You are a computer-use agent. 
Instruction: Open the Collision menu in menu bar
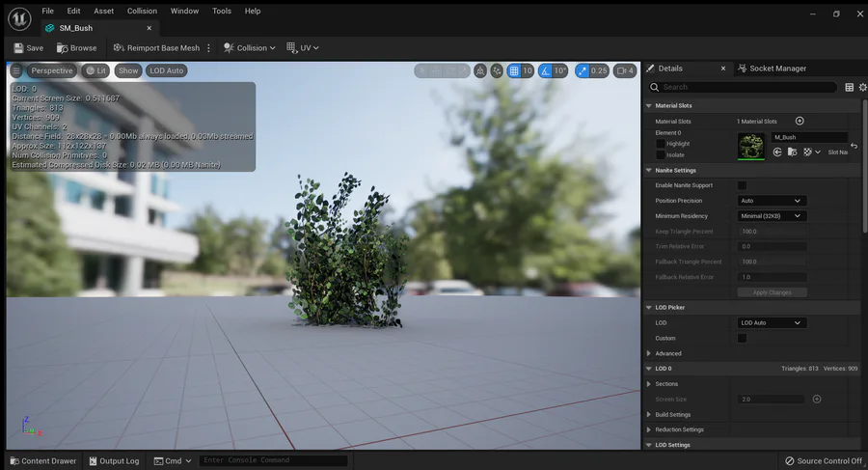[x=142, y=11]
